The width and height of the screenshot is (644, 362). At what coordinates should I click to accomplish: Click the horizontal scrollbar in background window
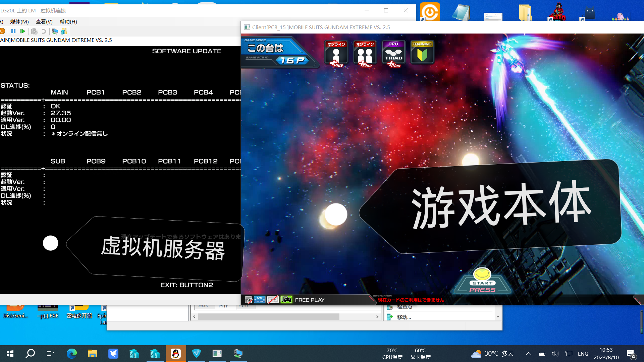[269, 317]
